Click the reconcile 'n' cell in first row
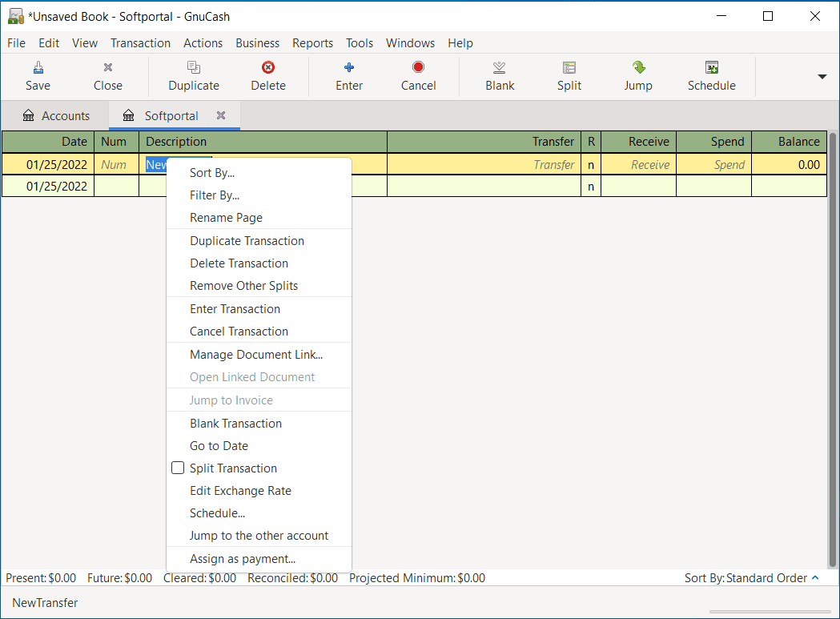Screen dimensions: 840x619 point(591,164)
